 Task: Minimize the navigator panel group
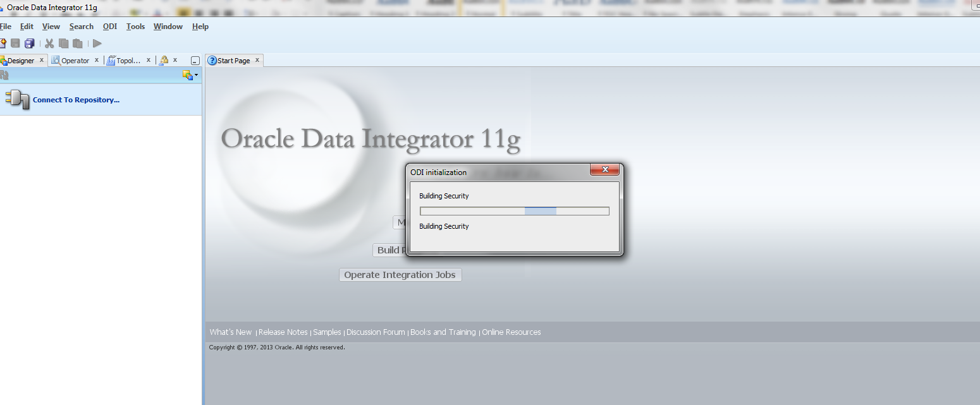pyautogui.click(x=195, y=61)
